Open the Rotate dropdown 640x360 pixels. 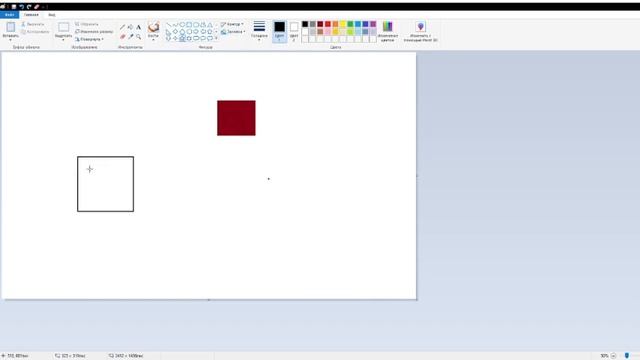[x=89, y=39]
